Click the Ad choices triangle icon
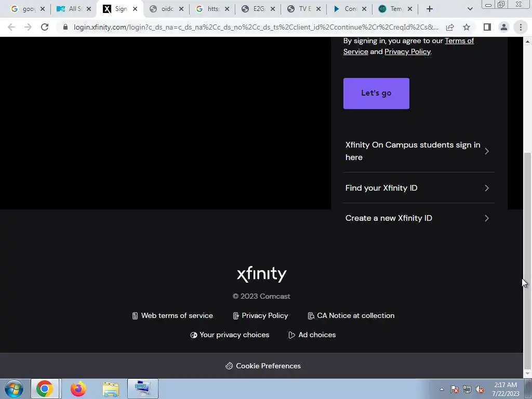 tap(291, 335)
